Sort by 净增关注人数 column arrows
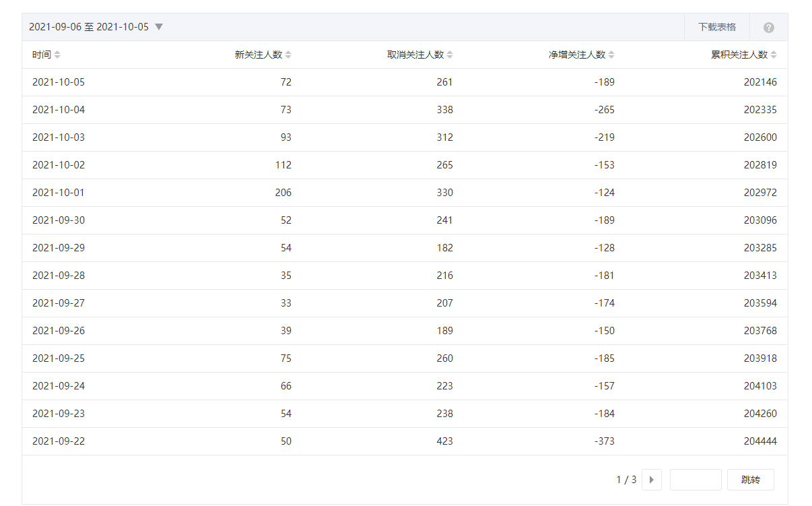The width and height of the screenshot is (812, 506). point(611,55)
